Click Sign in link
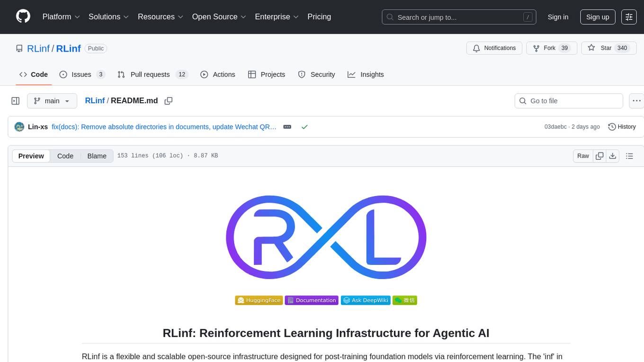644x362 pixels. 558,17
